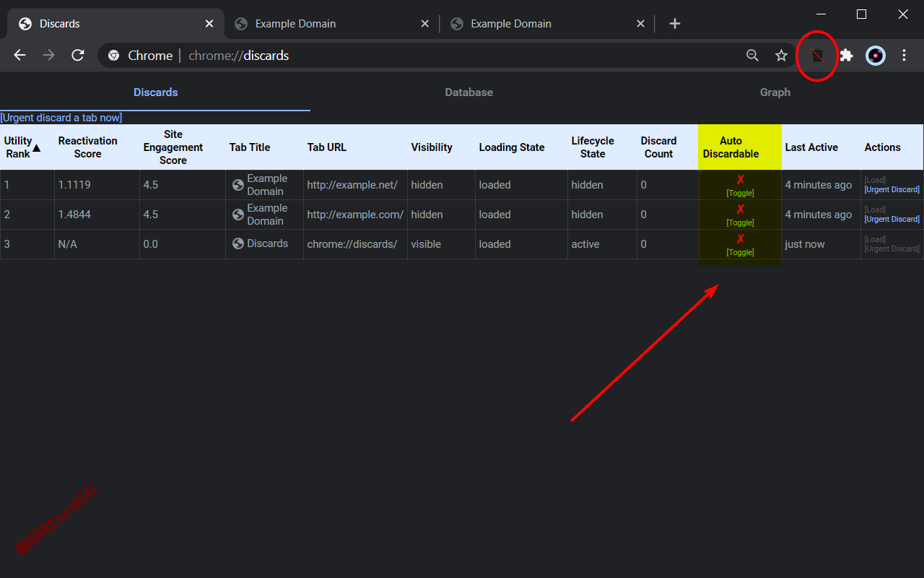924x578 pixels.
Task: Minimize the Chrome window
Action: click(x=820, y=14)
